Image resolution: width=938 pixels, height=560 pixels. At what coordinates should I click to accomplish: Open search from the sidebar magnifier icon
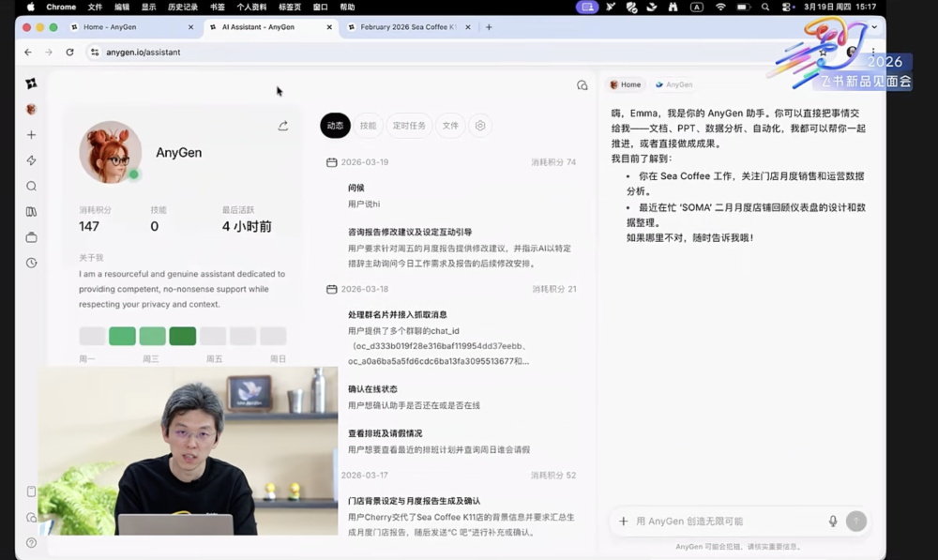[x=31, y=186]
